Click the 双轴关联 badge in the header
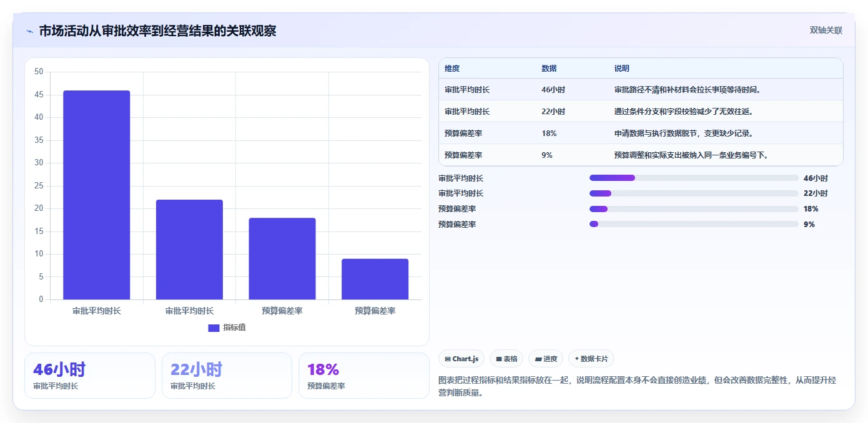868x423 pixels. coord(826,31)
